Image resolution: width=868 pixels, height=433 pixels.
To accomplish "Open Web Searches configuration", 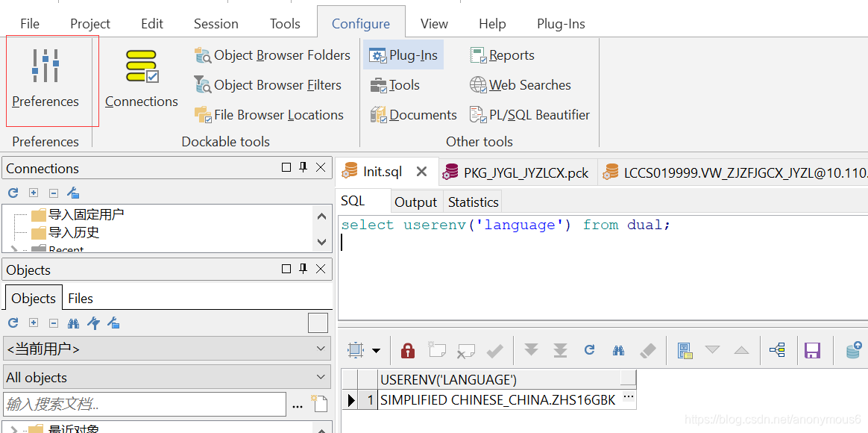I will coord(521,85).
